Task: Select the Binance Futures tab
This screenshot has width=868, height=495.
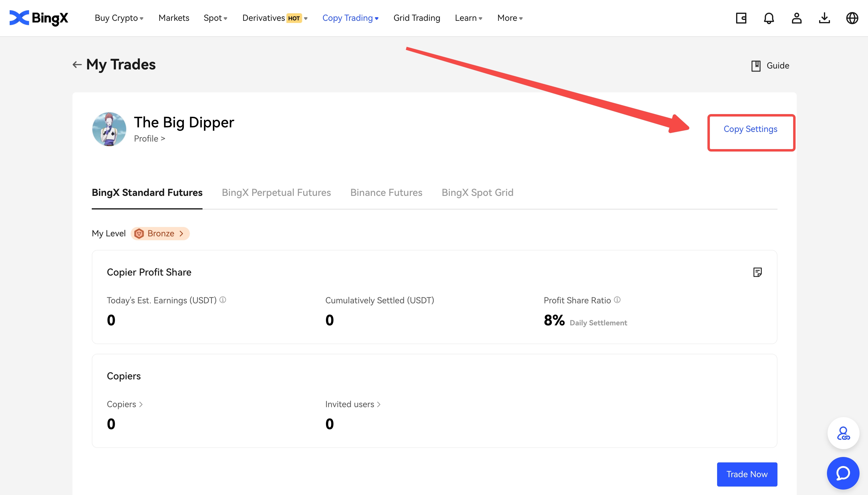Action: point(386,193)
